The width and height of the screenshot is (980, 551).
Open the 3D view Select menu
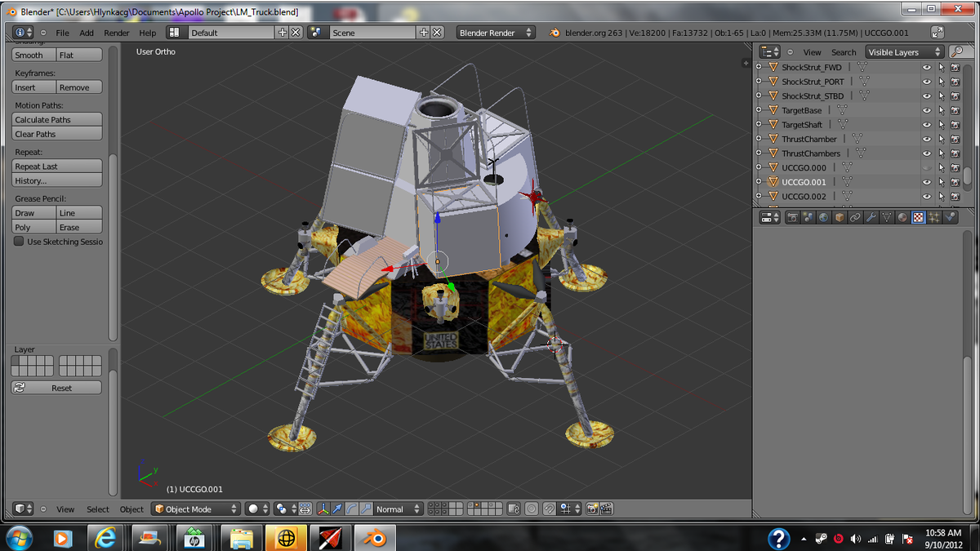[98, 509]
